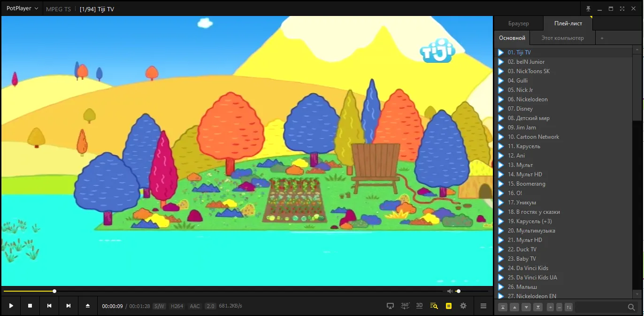Click play icon beside 05. Nick Jr
Viewport: 644px width, 316px height.
point(501,90)
